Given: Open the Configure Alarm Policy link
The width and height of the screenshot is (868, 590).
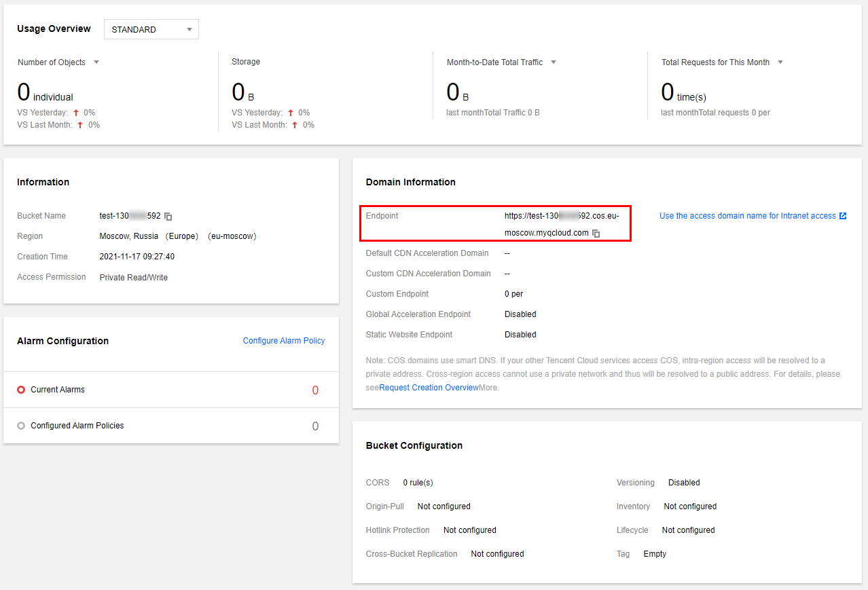Looking at the screenshot, I should point(284,341).
